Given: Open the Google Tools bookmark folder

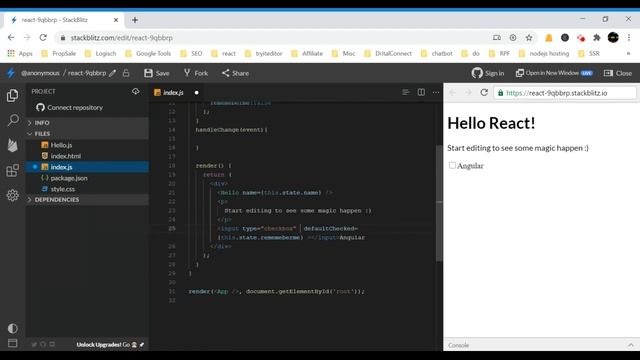Looking at the screenshot, I should click(148, 53).
